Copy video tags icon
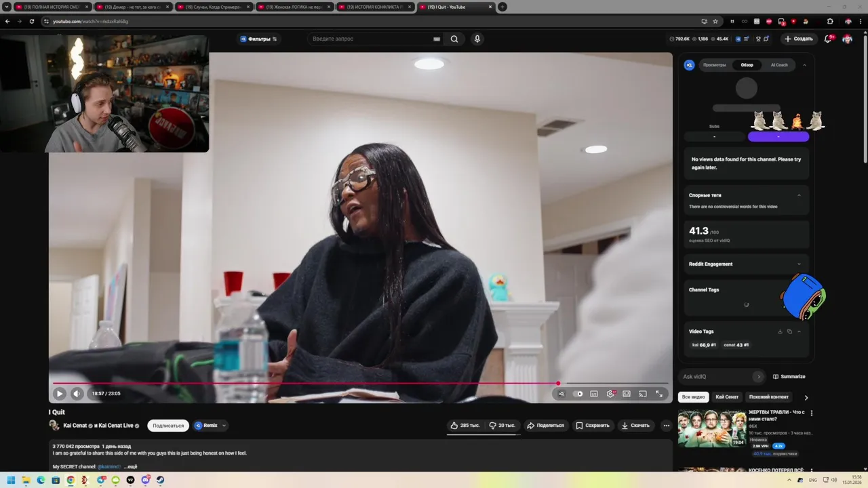The image size is (868, 488). tap(789, 331)
